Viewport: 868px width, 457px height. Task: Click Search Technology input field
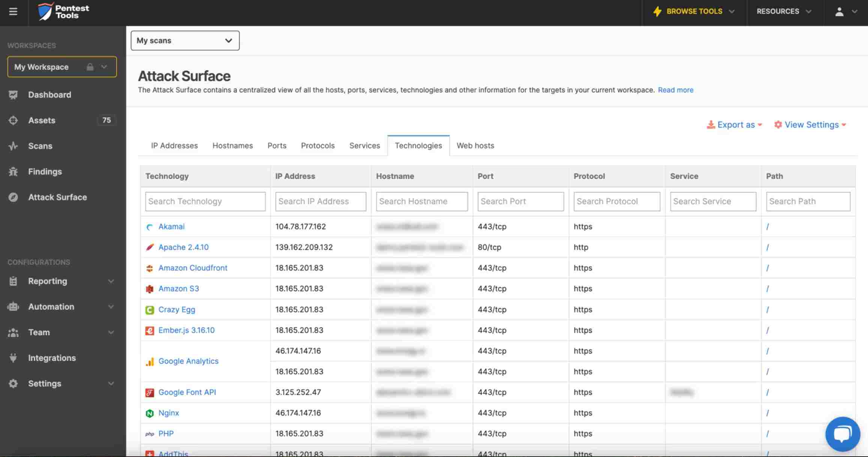click(x=205, y=201)
